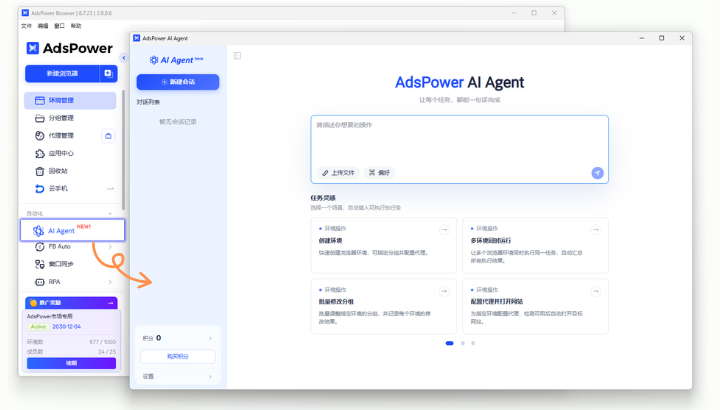Expand the 积分 row chevron
Image resolution: width=720 pixels, height=410 pixels.
pos(210,338)
